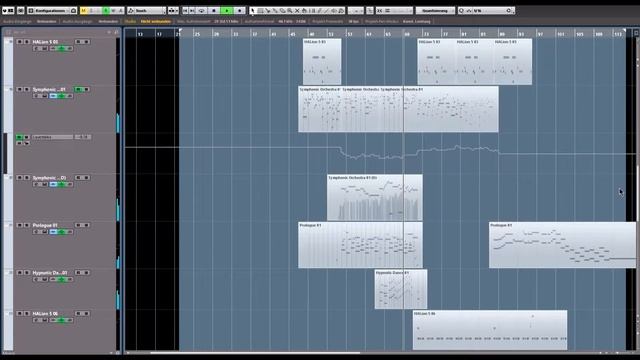Click the Audio-Ausgänge Verbunden status entry
The image size is (640, 360).
[x=90, y=21]
